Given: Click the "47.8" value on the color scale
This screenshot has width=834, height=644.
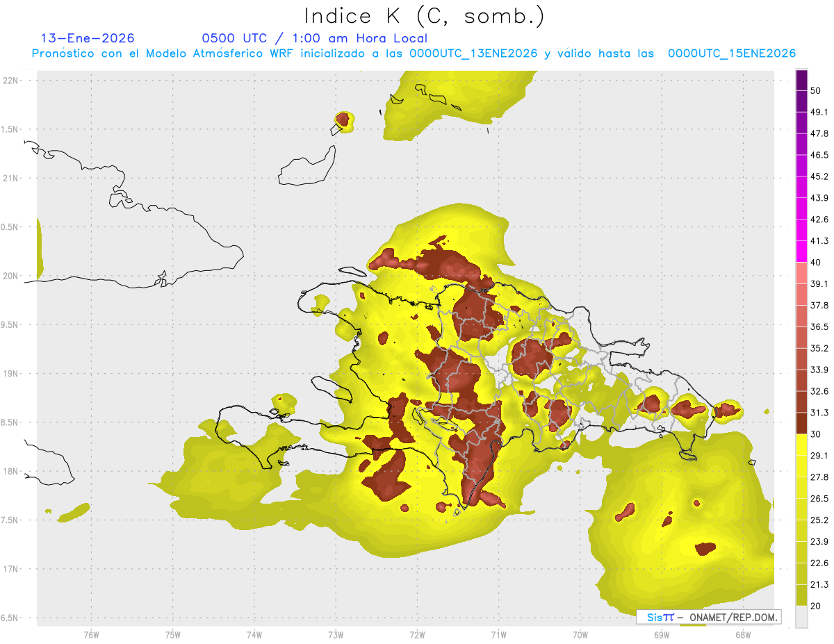Looking at the screenshot, I should point(819,133).
